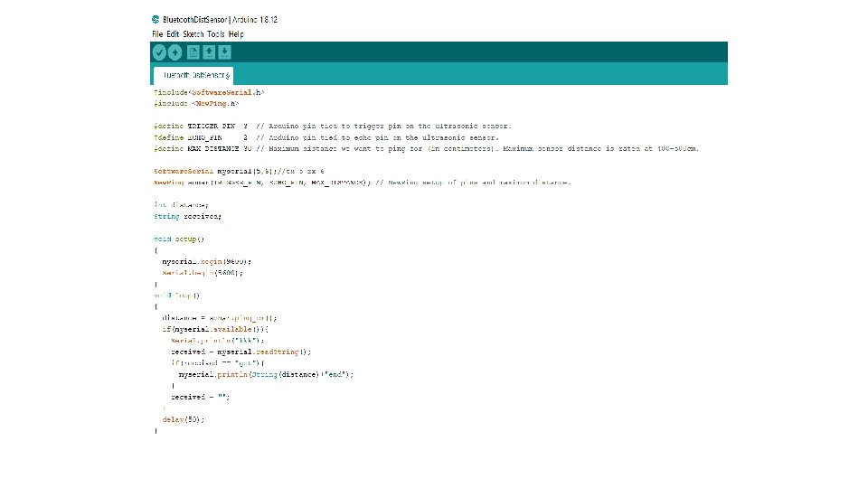Click the define ECHO_PIN line
This screenshot has height=488, width=868.
pyautogui.click(x=326, y=137)
